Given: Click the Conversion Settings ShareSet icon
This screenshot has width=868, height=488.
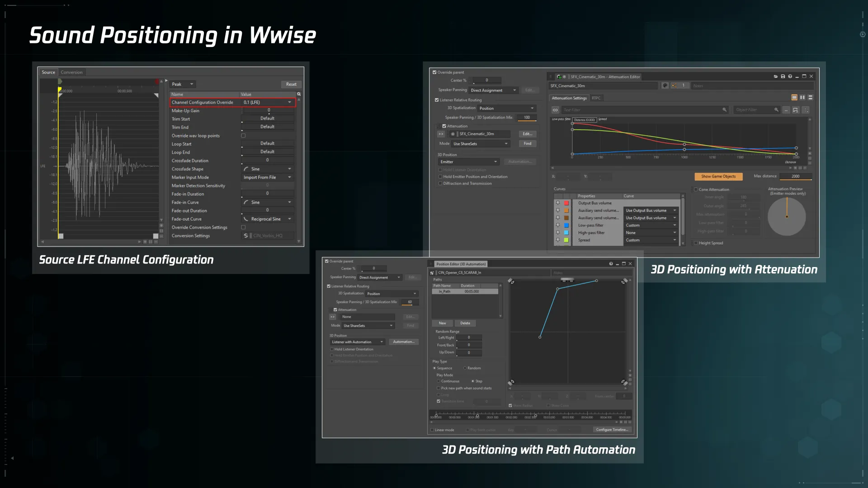Looking at the screenshot, I should 246,236.
